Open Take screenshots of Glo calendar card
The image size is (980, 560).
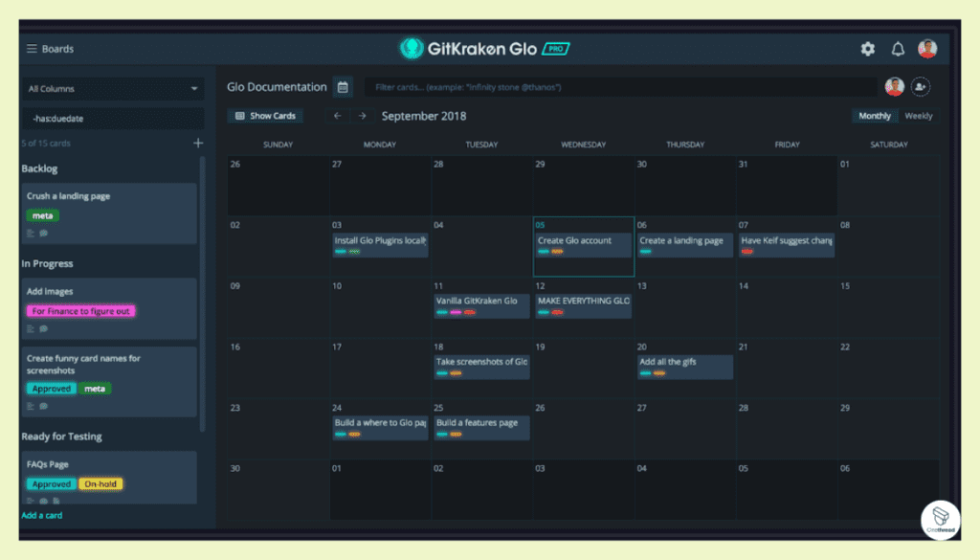tap(482, 367)
